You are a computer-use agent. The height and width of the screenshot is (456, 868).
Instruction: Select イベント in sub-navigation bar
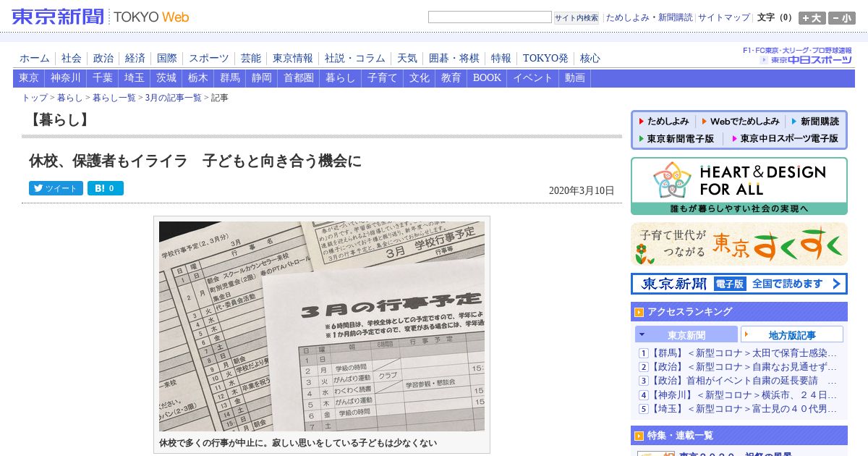tap(533, 78)
